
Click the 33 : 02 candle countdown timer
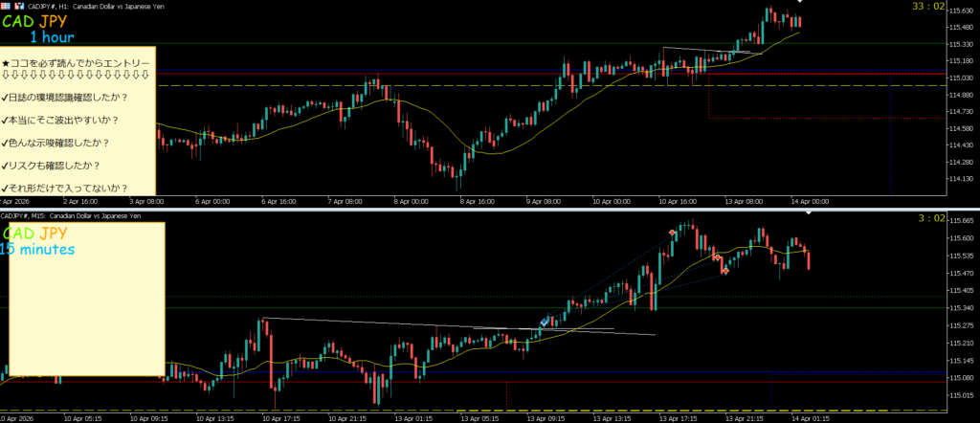932,7
